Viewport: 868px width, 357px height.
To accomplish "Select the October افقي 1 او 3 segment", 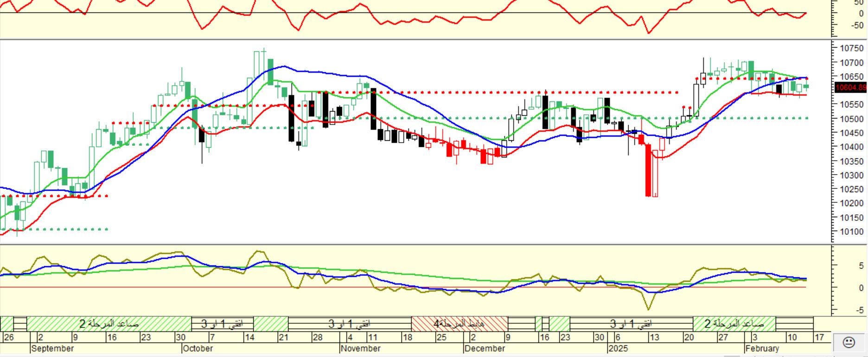I will [x=222, y=324].
